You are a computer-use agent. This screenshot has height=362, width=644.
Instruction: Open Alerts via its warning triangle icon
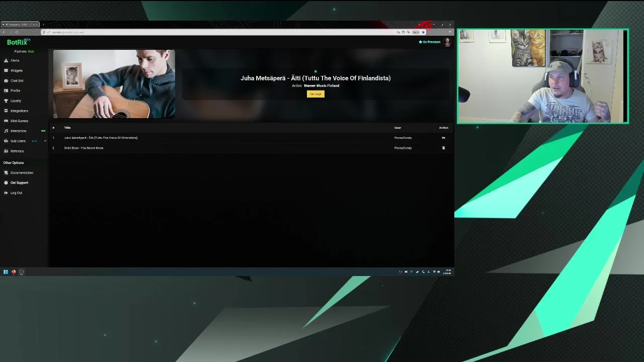6,60
